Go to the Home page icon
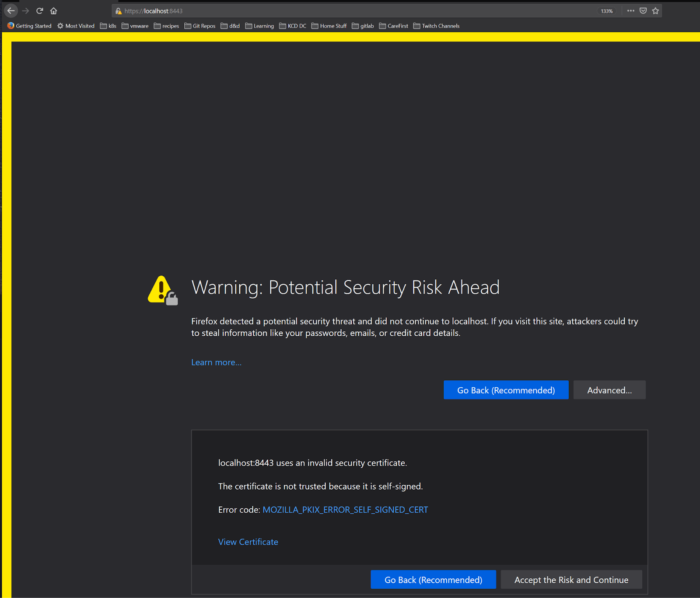 (x=53, y=11)
